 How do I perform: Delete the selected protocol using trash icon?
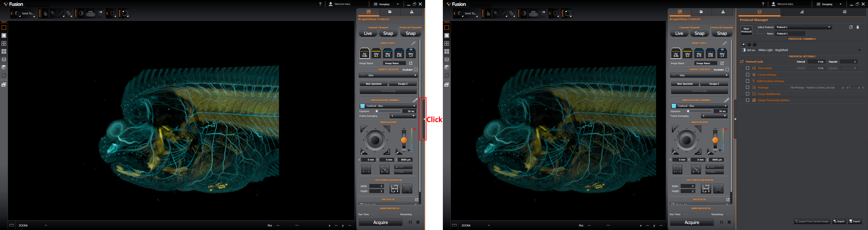(858, 27)
